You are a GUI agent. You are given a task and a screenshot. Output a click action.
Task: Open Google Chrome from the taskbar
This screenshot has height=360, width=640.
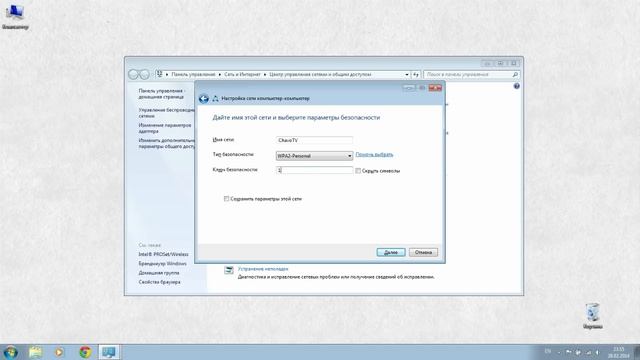tap(85, 352)
